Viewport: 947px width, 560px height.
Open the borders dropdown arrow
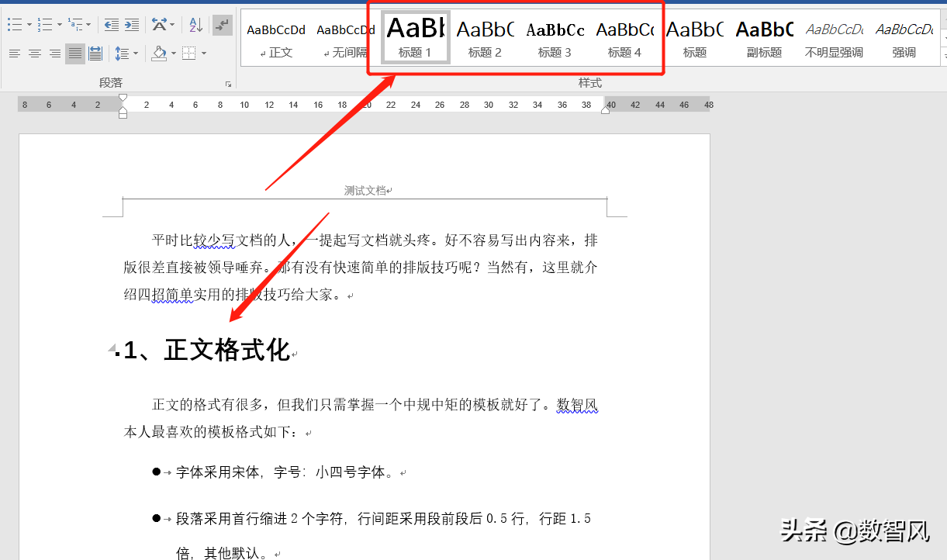pyautogui.click(x=204, y=54)
